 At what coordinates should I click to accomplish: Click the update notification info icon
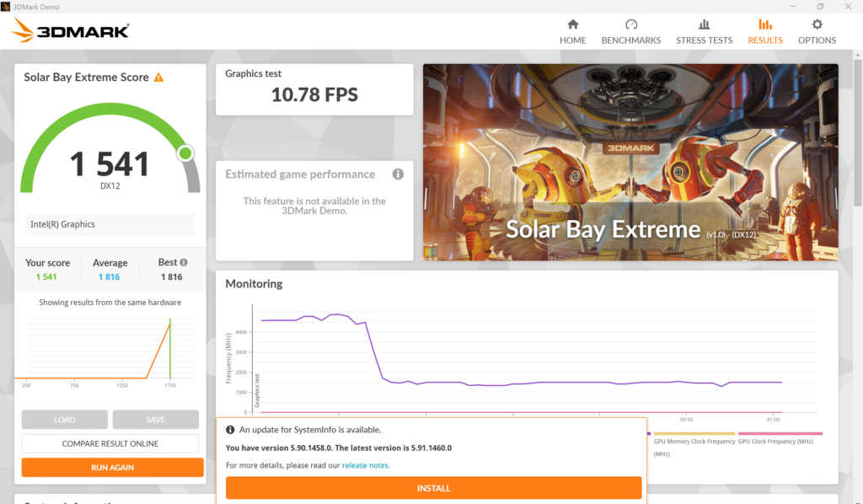(x=230, y=430)
